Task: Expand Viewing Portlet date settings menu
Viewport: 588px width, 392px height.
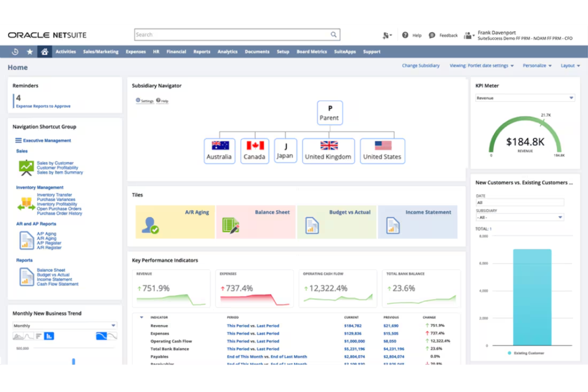Action: pyautogui.click(x=482, y=66)
